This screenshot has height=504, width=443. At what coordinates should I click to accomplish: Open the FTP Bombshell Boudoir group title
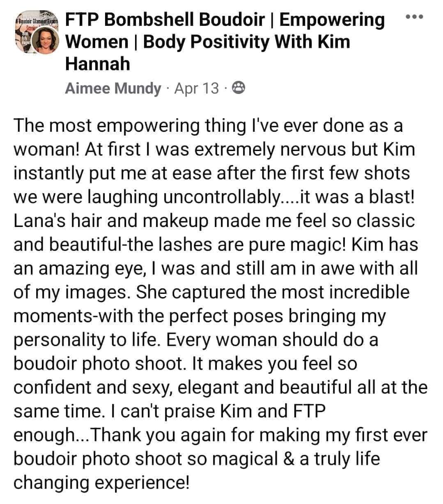pos(225,41)
